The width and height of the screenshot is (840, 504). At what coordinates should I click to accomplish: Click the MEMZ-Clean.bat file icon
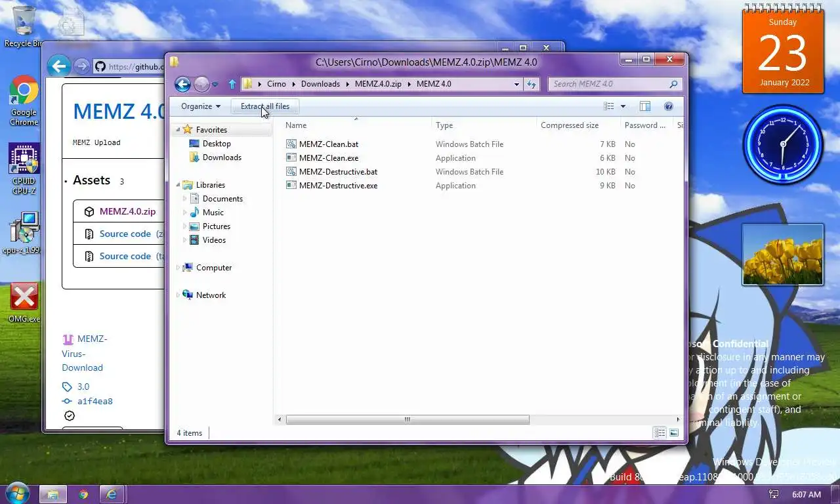point(291,144)
